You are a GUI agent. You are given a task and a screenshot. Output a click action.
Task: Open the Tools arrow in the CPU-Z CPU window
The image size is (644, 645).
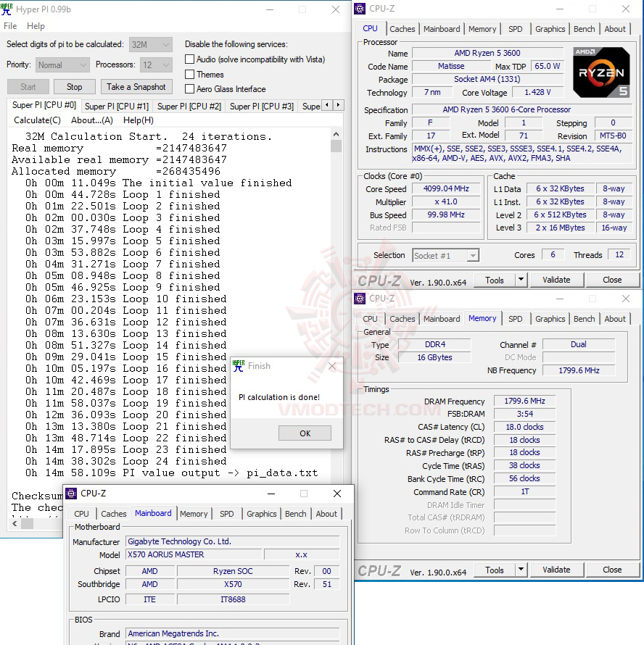click(521, 280)
